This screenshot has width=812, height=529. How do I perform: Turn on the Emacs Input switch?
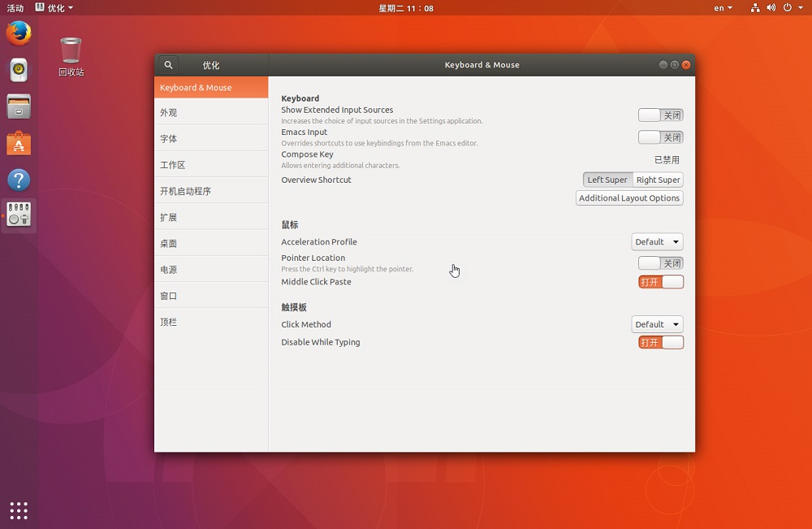point(660,137)
